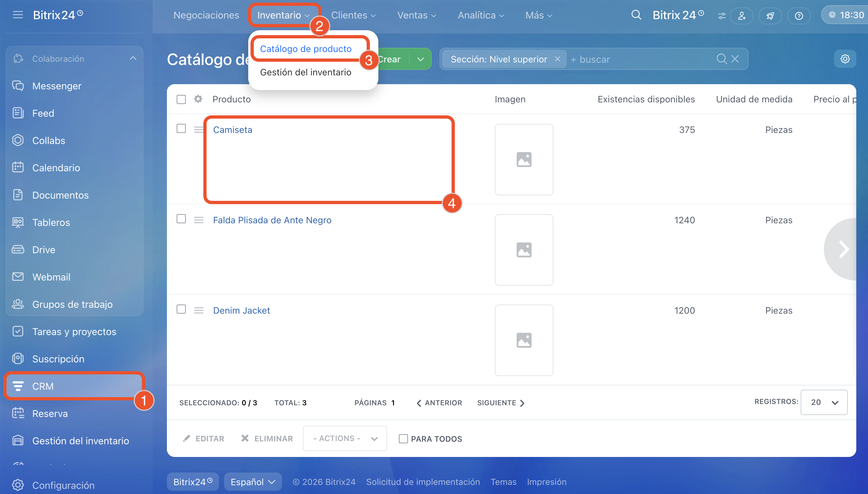
Task: Select Gestión del inventario menu entry
Action: click(305, 72)
